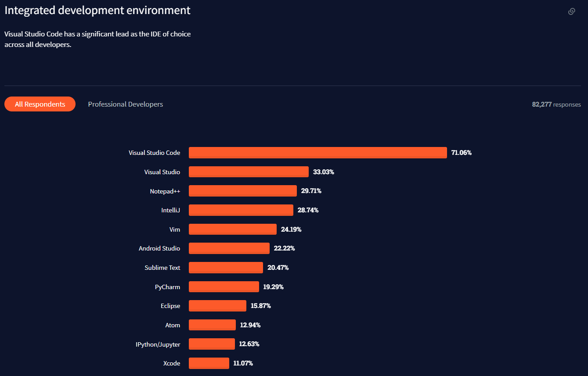Click the Visual Studio Code bar
Screen dimensions: 588x376
click(x=318, y=153)
